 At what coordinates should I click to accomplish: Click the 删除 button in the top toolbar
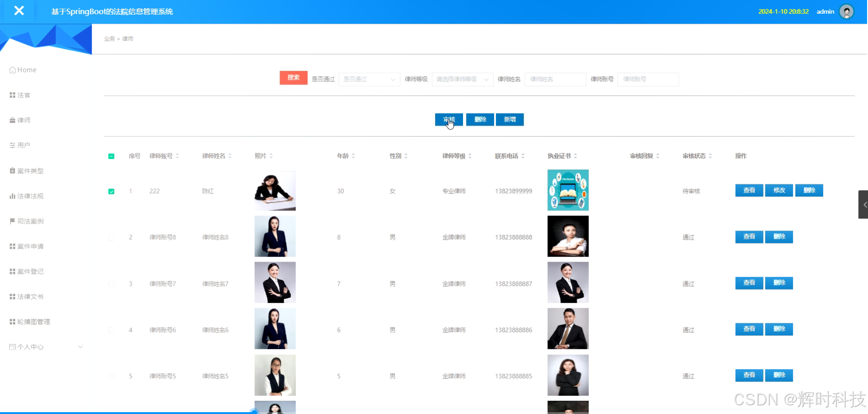tap(480, 120)
